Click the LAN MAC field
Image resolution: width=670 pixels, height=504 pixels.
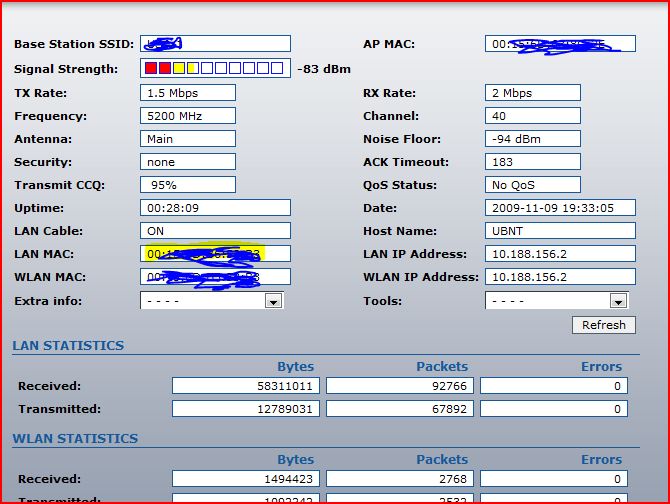point(215,254)
